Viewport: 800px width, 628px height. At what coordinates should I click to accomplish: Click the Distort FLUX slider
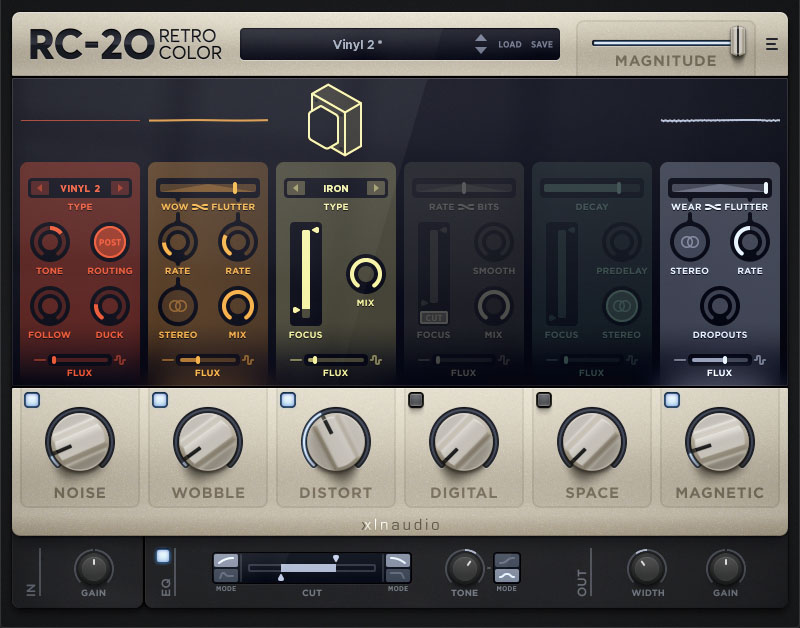(x=335, y=360)
